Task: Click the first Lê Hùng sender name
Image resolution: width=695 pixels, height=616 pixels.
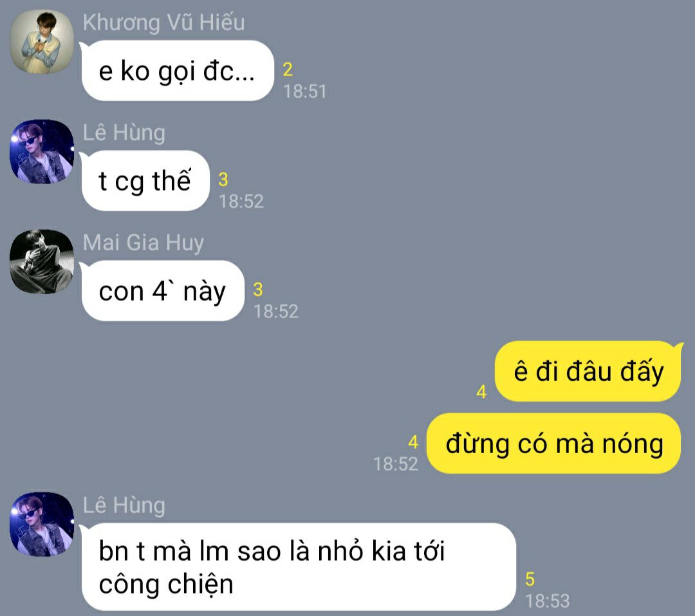Action: [x=124, y=133]
